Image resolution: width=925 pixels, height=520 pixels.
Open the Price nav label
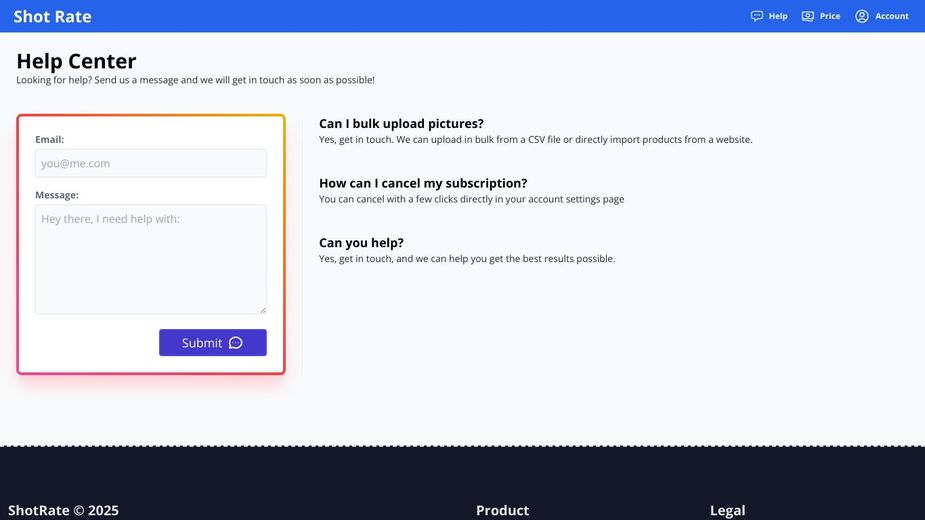pos(830,16)
